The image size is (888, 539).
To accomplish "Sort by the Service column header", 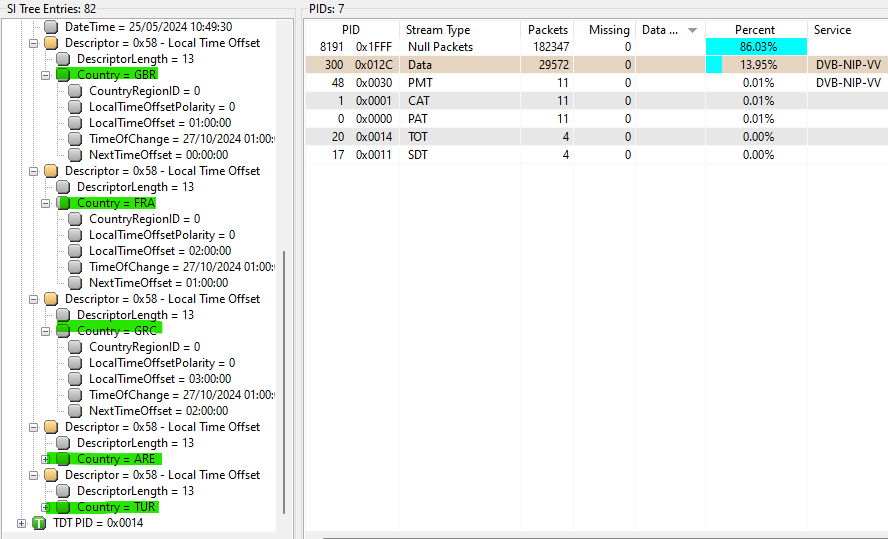I will pyautogui.click(x=847, y=30).
